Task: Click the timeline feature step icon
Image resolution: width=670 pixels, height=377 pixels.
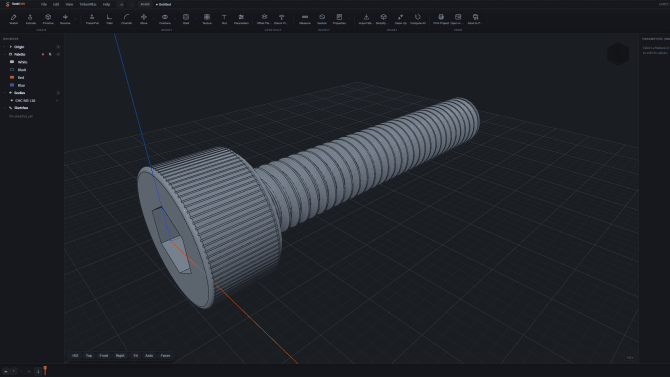Action: click(x=38, y=371)
